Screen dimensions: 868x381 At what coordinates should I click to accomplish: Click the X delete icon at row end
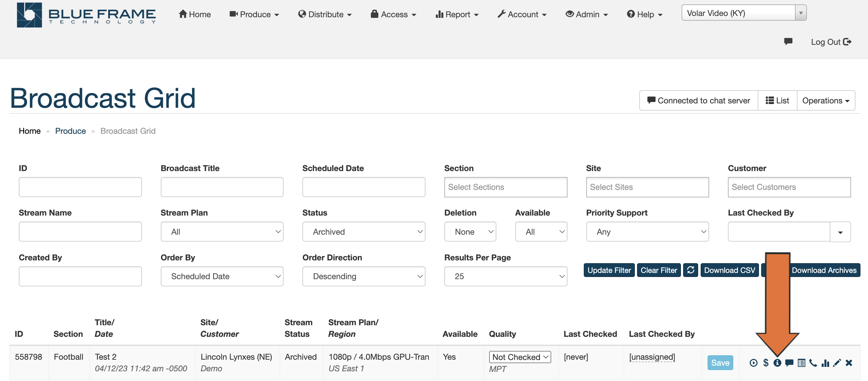click(x=849, y=364)
